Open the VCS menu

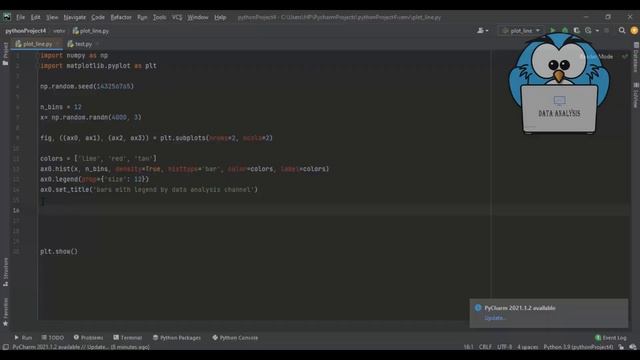click(x=177, y=17)
